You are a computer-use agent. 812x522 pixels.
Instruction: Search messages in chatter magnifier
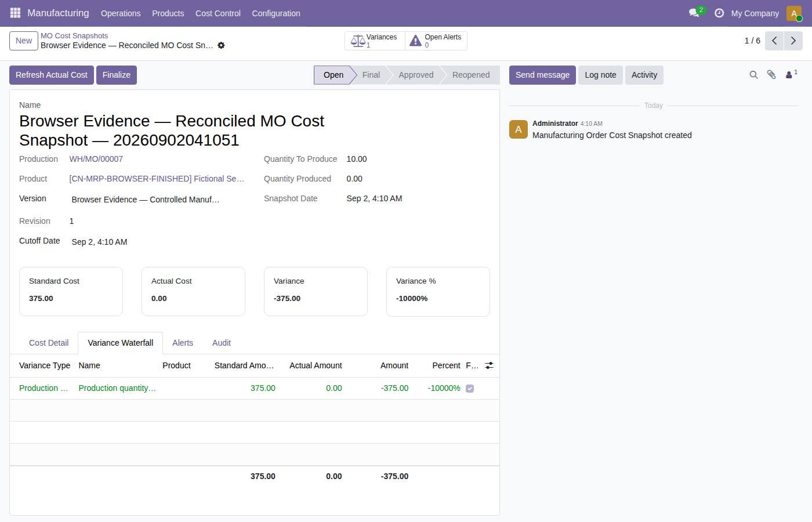(753, 75)
